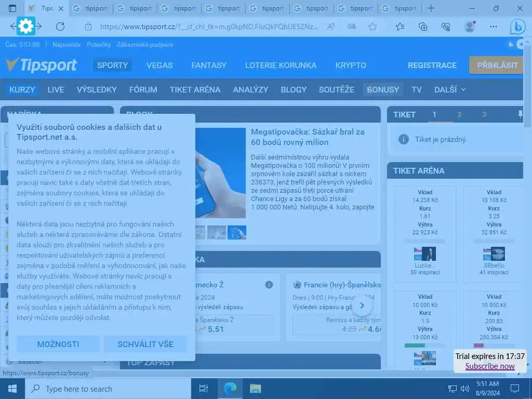Select the TV tab
The image size is (532, 399).
(x=417, y=89)
